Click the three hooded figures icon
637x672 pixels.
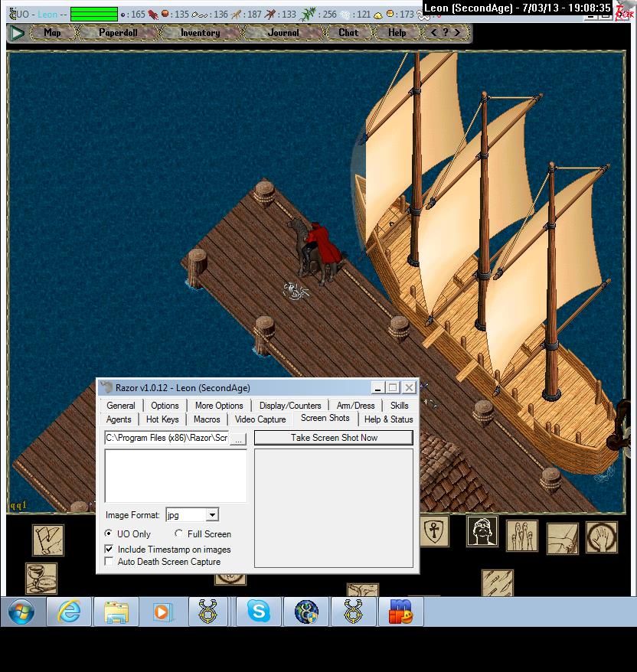click(521, 536)
